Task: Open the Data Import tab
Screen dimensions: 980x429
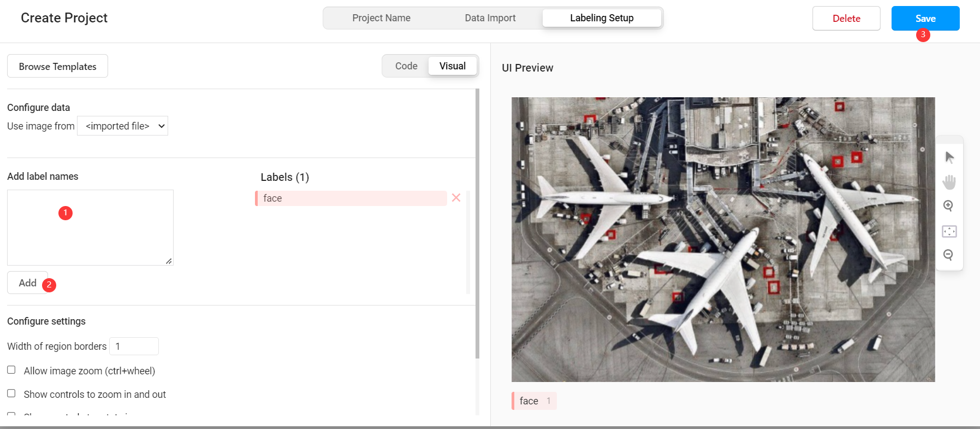Action: point(490,18)
